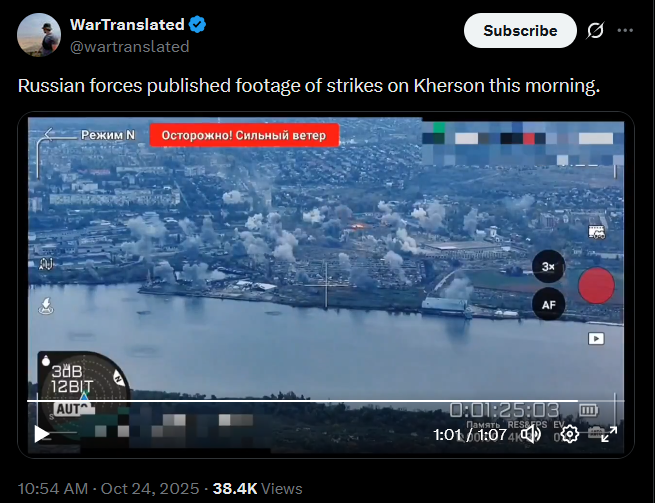Viewport: 655px width, 503px height.
Task: Click the blue verified badge
Action: (x=197, y=25)
